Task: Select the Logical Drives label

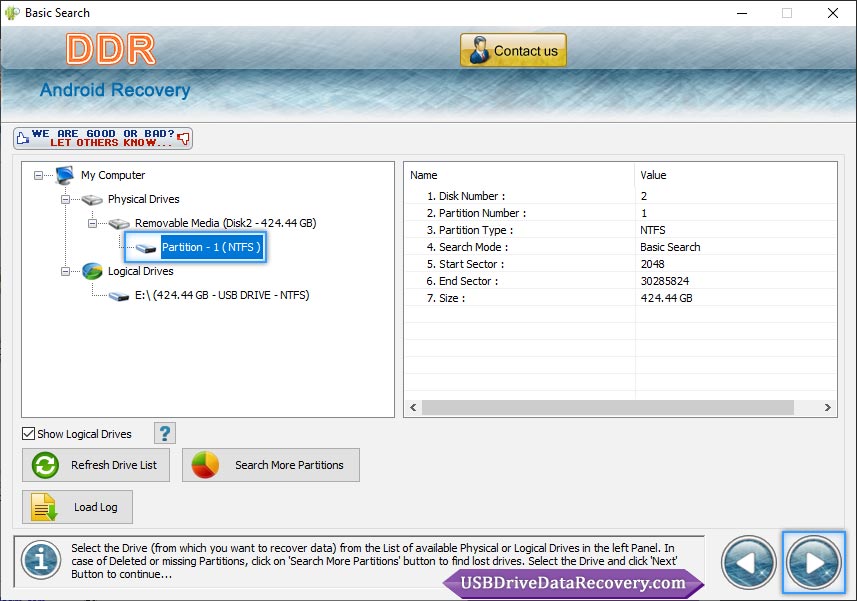Action: click(x=140, y=271)
